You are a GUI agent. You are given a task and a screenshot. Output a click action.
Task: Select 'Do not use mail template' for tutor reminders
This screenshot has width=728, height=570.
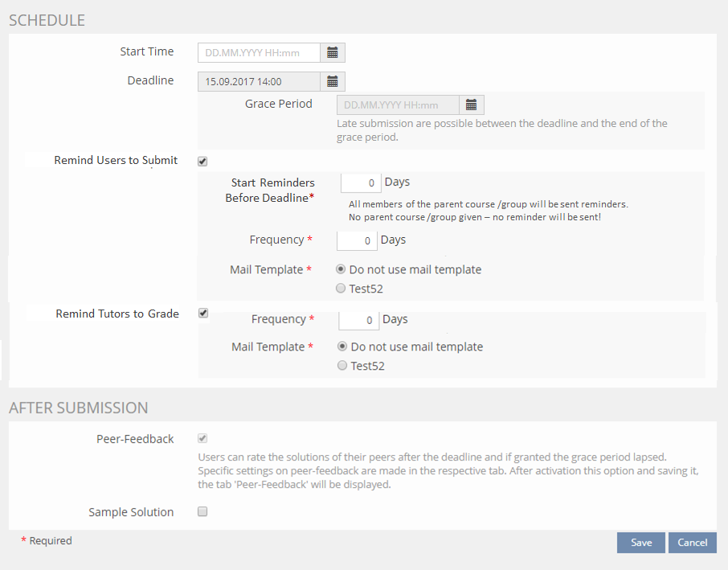343,347
